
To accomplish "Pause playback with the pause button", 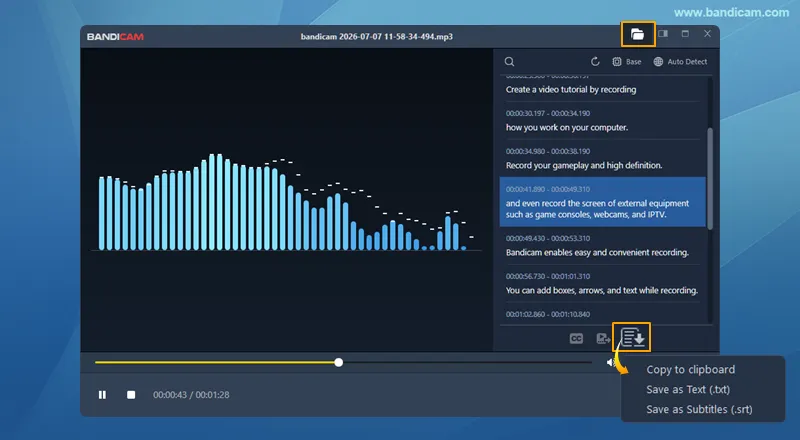I will [x=102, y=395].
